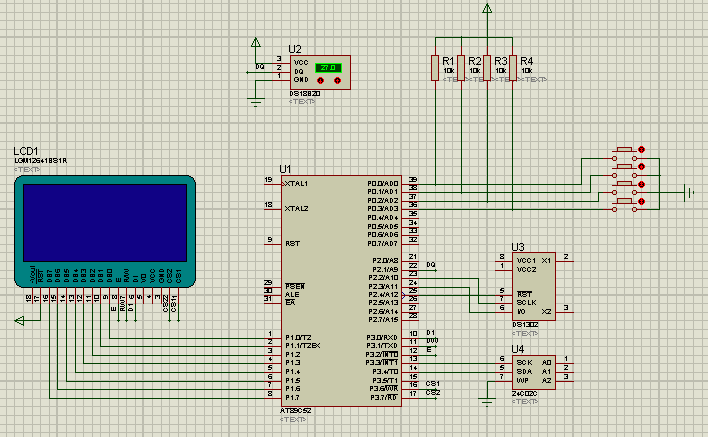
Task: Select the DS18B20 green temperature readout
Action: 328,68
